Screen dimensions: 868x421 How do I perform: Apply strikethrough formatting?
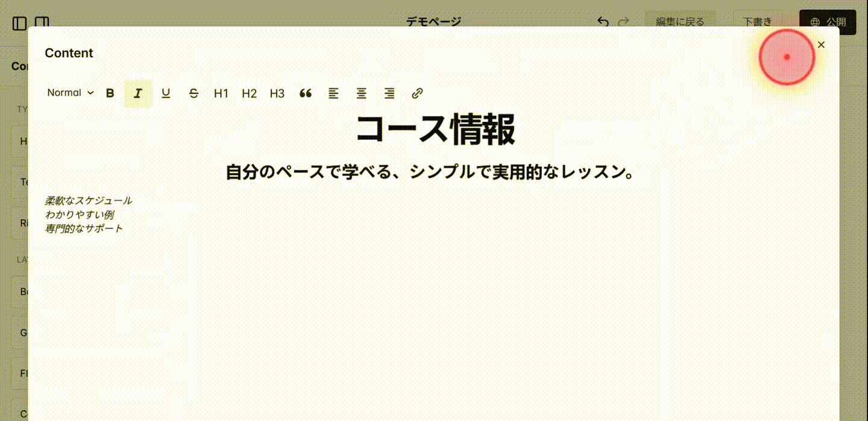[x=193, y=93]
